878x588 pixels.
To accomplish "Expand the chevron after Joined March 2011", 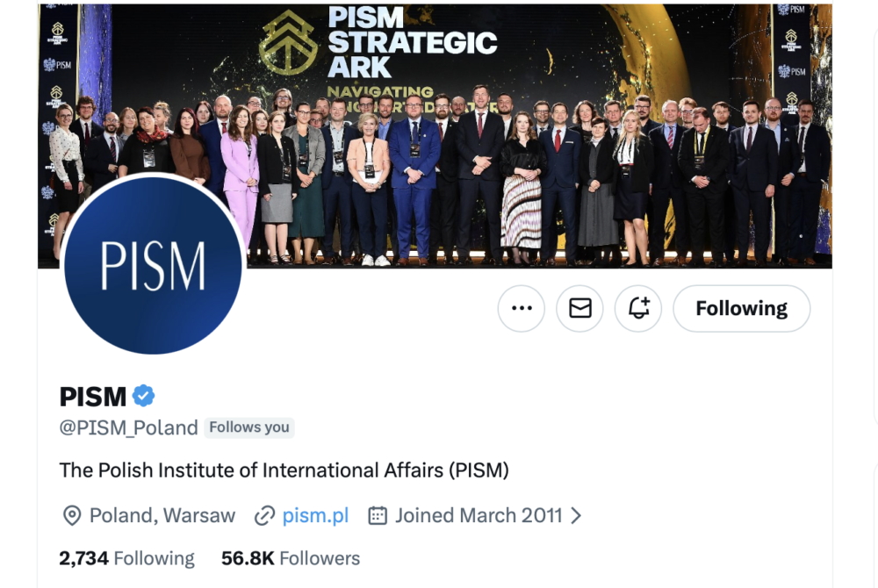I will point(576,515).
